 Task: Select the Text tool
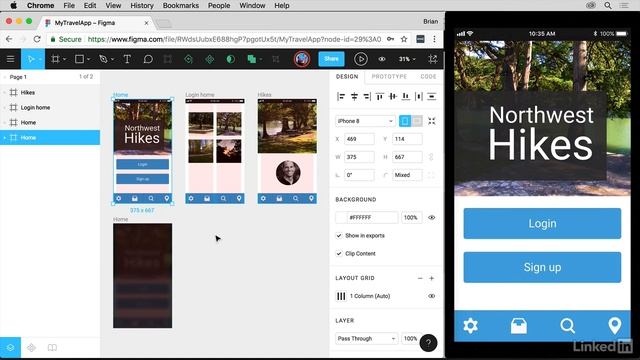click(127, 59)
